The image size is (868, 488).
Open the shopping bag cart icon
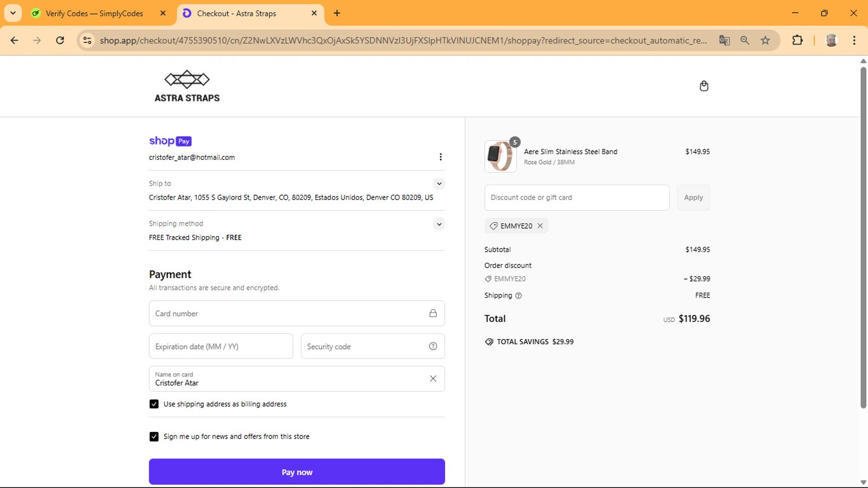click(704, 86)
